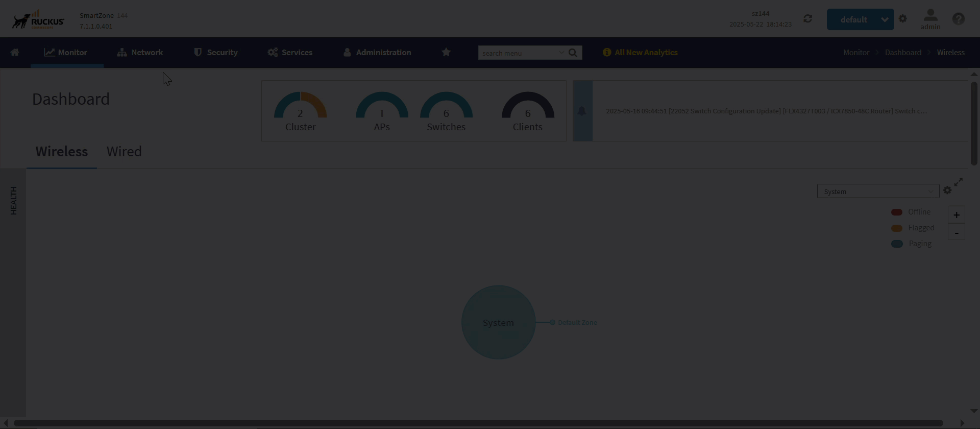Expand the default domain dropdown
Image resolution: width=980 pixels, height=429 pixels.
860,19
